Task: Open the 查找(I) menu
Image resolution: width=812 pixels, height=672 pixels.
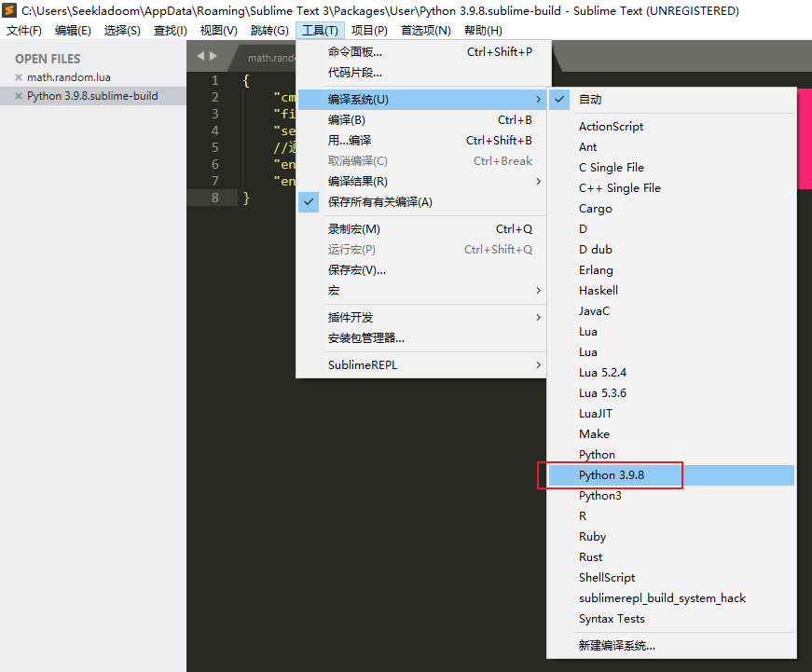Action: pos(171,31)
